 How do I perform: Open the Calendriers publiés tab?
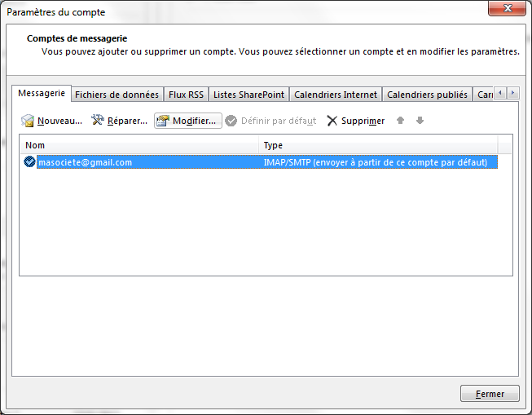[427, 95]
